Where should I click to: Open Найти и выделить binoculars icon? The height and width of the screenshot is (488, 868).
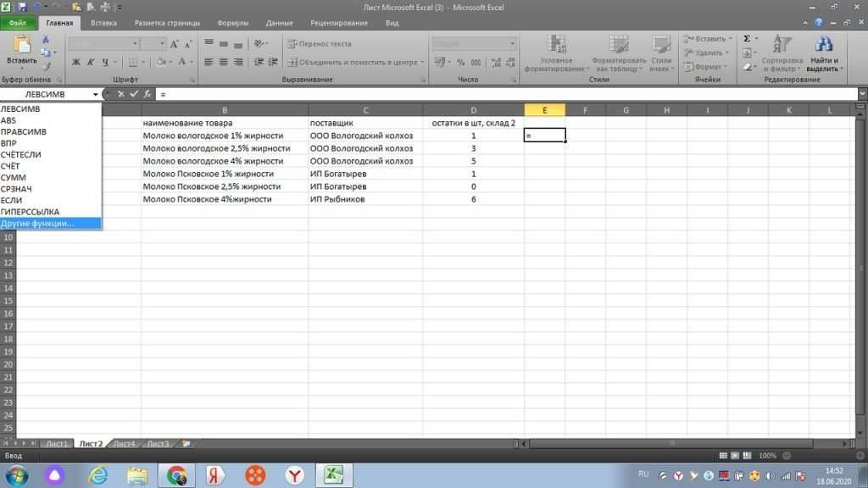point(823,44)
